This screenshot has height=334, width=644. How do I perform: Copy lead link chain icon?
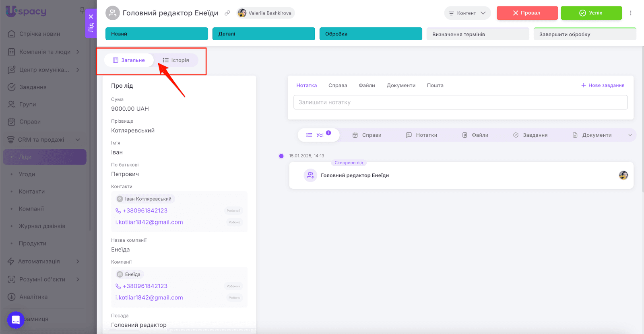click(x=227, y=13)
